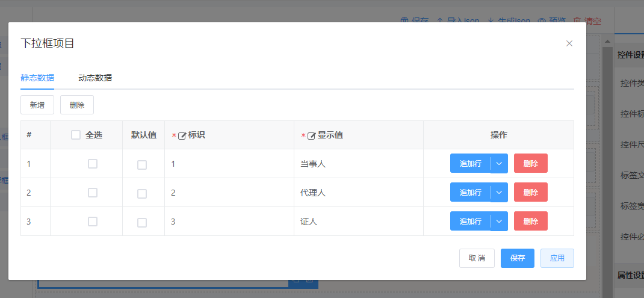Click the 标识 cell containing 3
The width and height of the screenshot is (644, 298).
[229, 221]
